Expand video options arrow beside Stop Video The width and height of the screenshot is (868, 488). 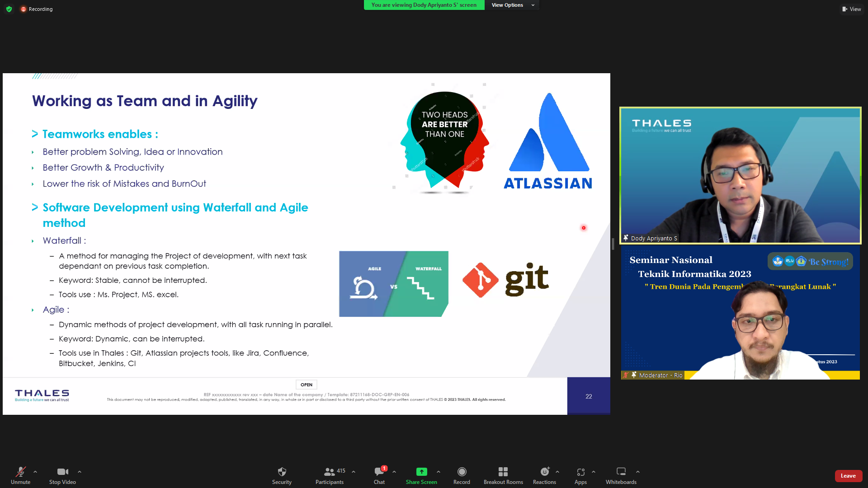[80, 472]
